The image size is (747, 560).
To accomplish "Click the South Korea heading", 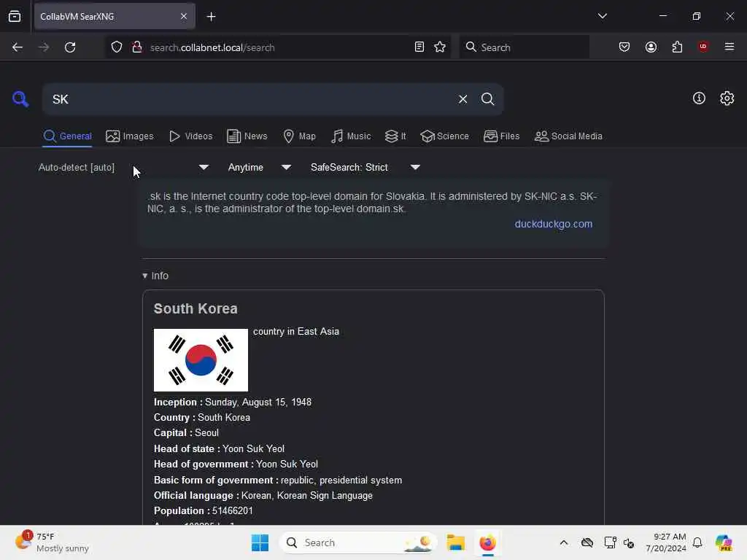I will [x=196, y=308].
